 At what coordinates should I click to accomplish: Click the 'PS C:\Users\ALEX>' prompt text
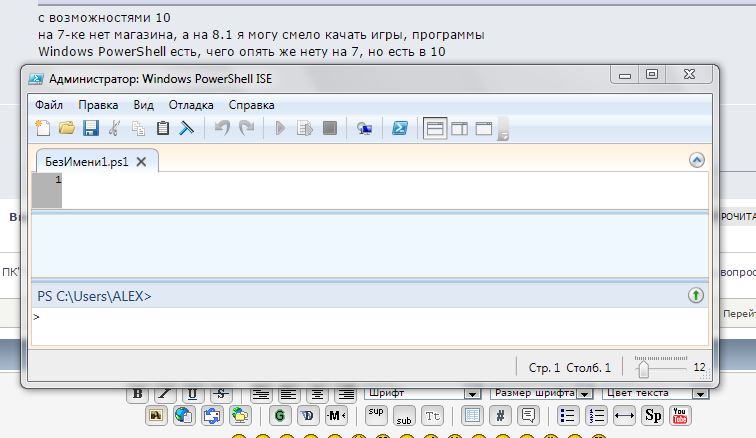point(94,296)
